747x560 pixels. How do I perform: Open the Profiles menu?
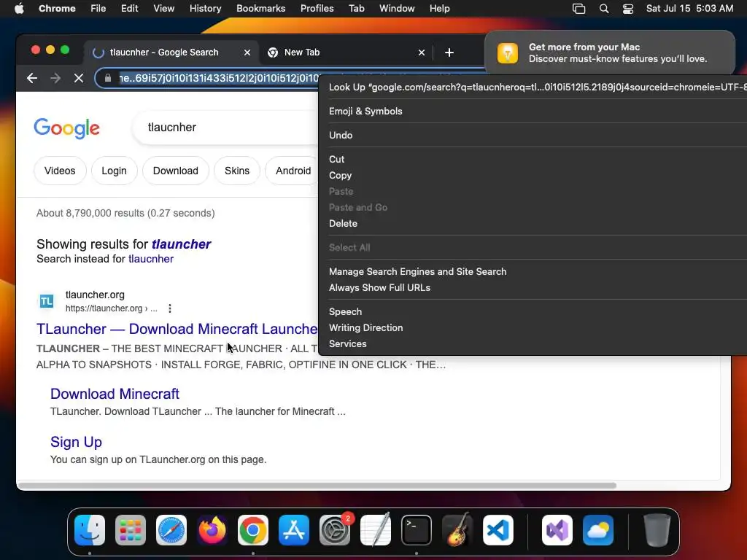(317, 9)
